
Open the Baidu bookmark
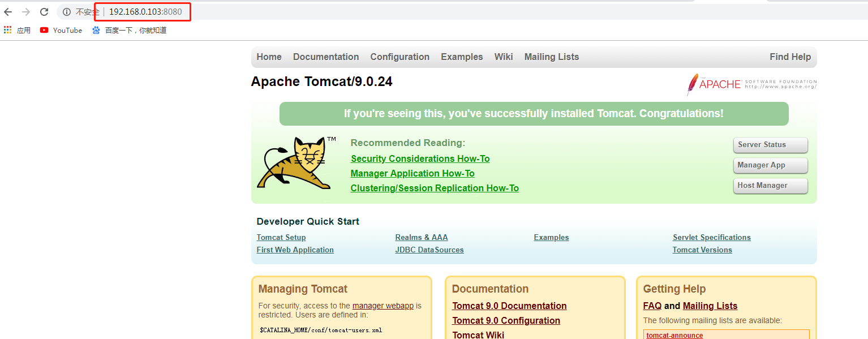130,31
